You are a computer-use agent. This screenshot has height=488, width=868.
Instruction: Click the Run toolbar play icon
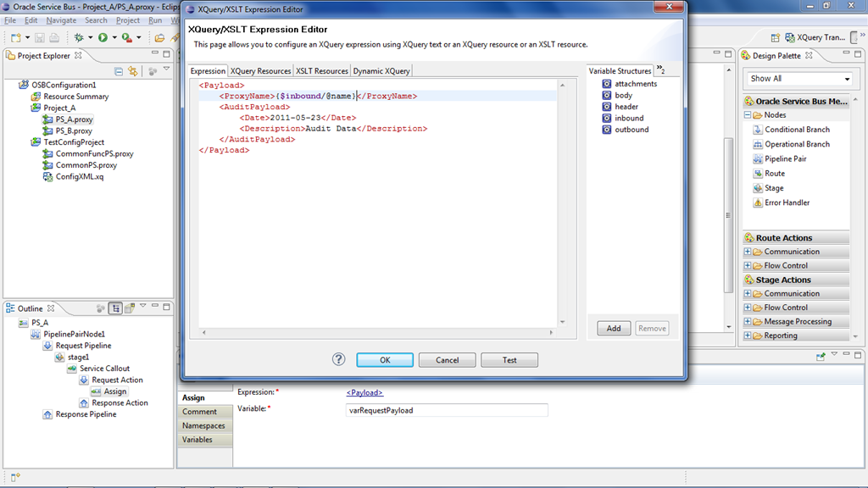click(103, 37)
